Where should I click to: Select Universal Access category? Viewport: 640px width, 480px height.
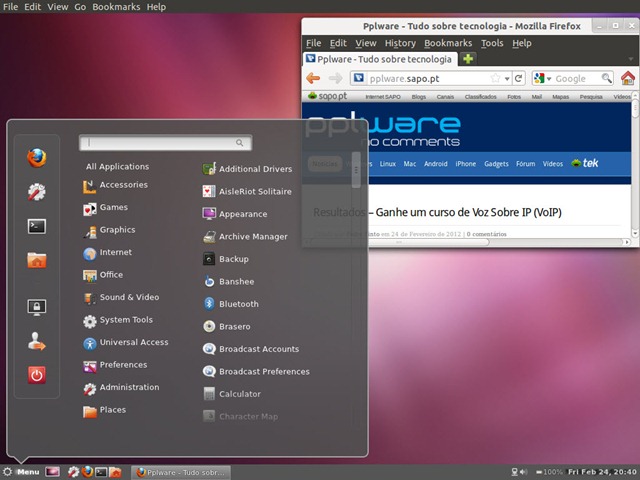(126, 342)
